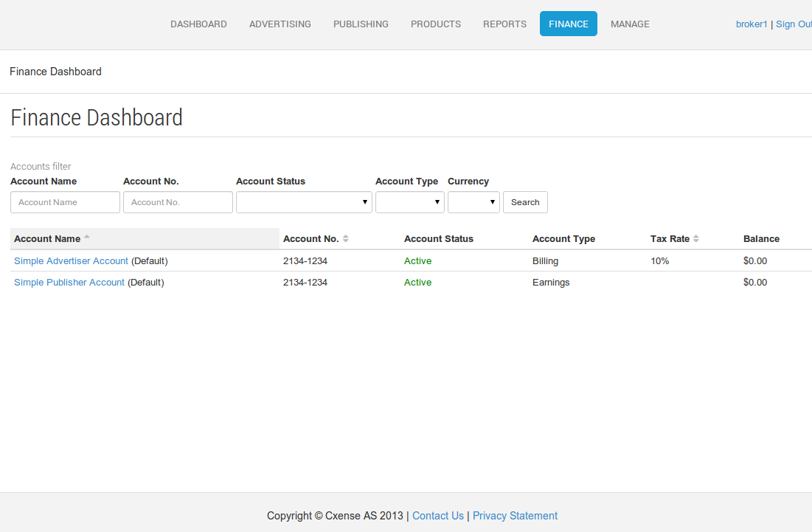Click the Finance tab

click(x=568, y=24)
